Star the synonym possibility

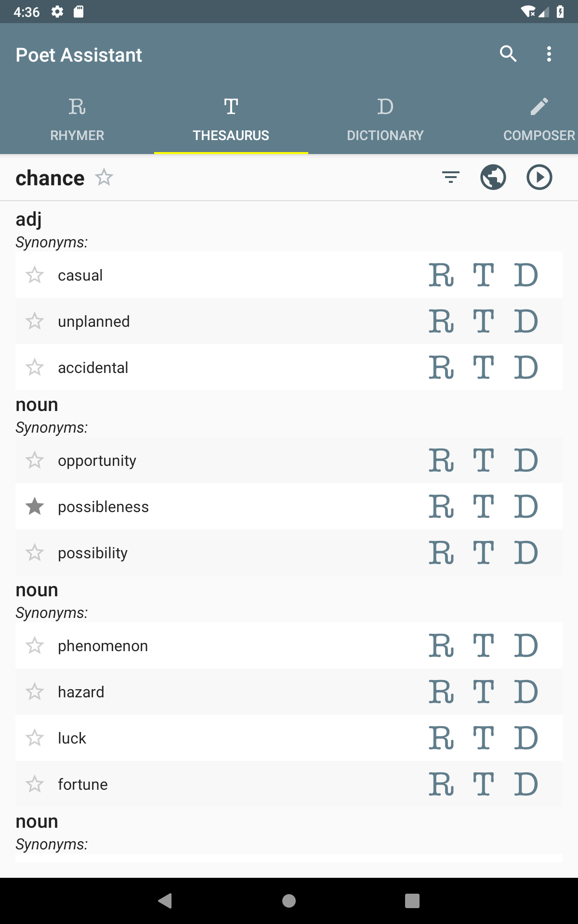35,553
